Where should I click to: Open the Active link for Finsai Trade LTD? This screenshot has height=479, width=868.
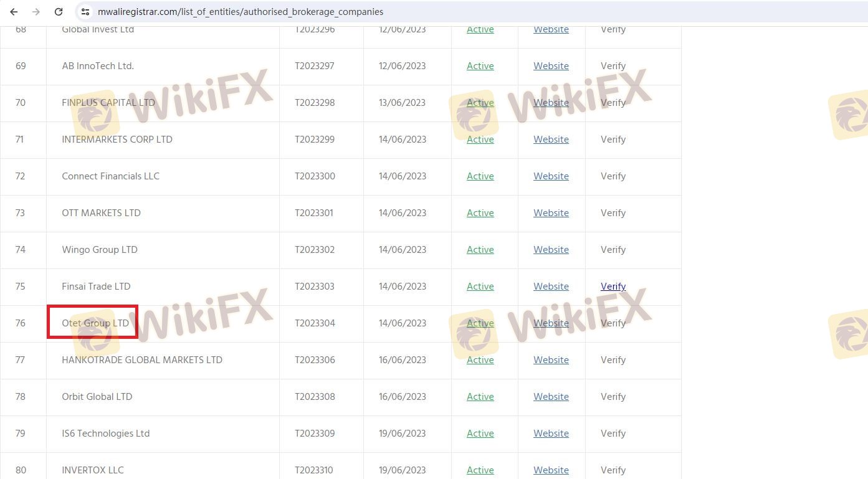[480, 287]
